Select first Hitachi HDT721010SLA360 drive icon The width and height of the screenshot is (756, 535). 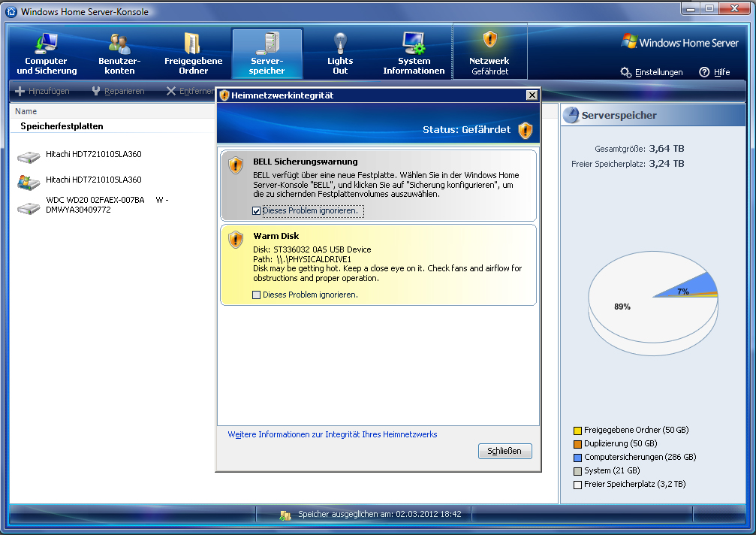(29, 157)
